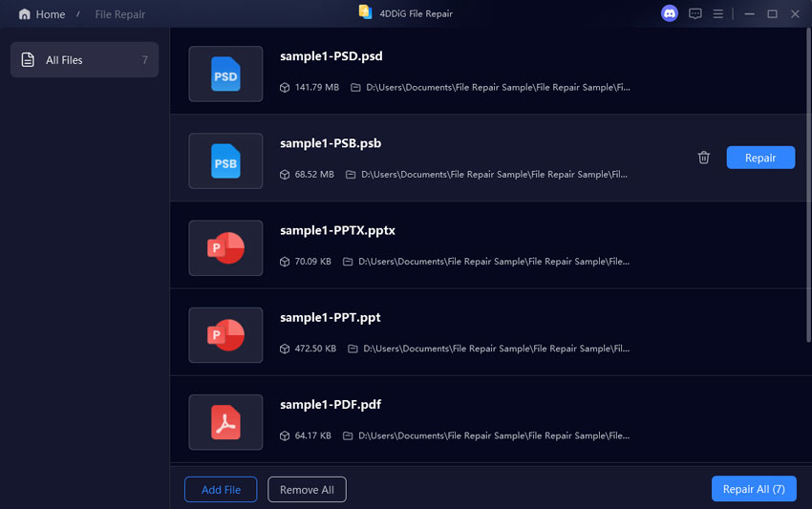Select All Files in the sidebar

(84, 60)
